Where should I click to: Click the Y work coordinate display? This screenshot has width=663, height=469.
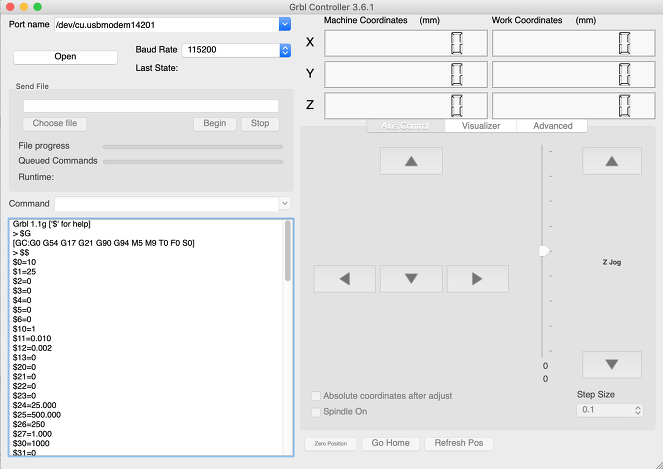(x=573, y=74)
